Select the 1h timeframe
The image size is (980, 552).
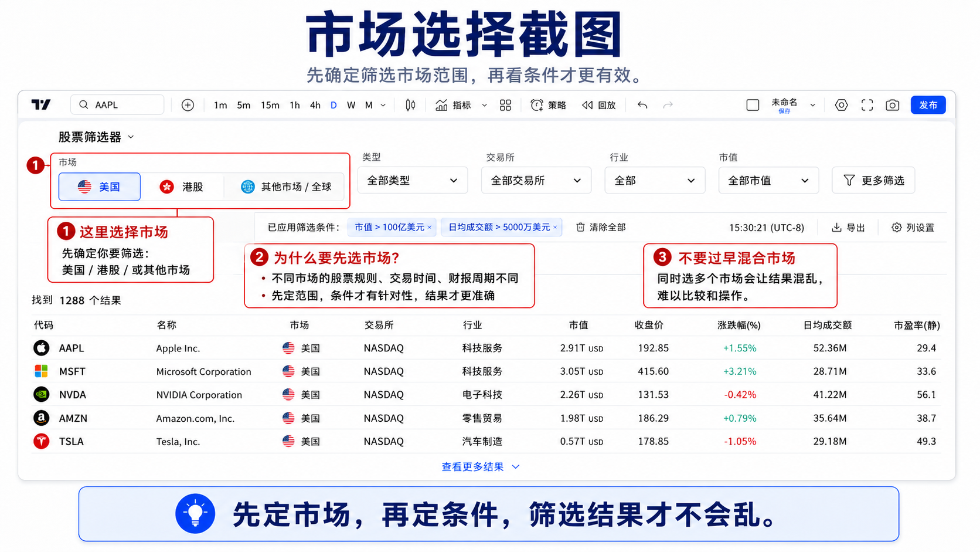pos(295,105)
